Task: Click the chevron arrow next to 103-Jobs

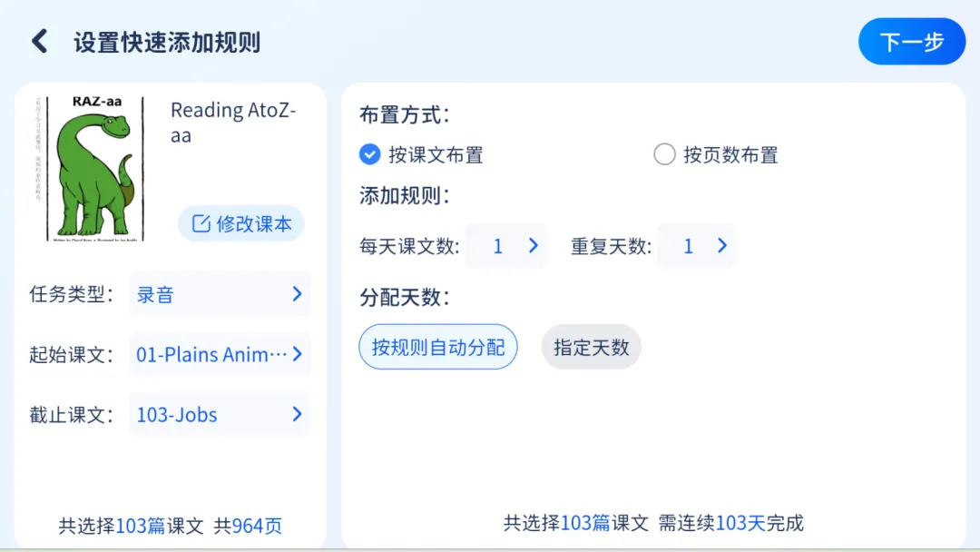Action: tap(297, 415)
